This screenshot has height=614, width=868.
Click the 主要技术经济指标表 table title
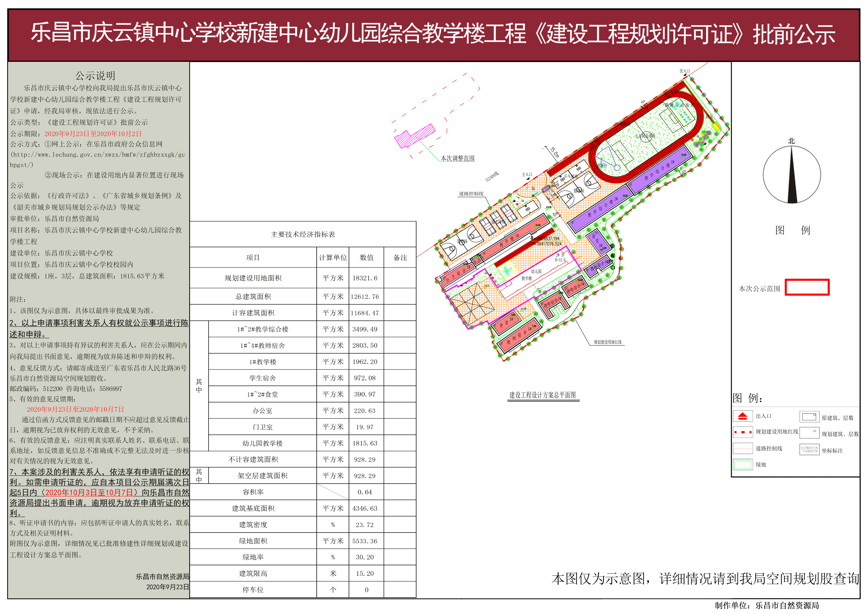(303, 234)
